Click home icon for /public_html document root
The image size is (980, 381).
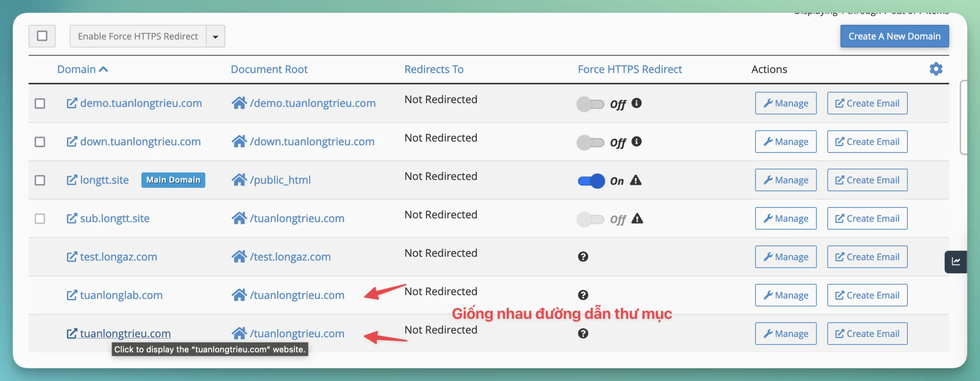[239, 180]
